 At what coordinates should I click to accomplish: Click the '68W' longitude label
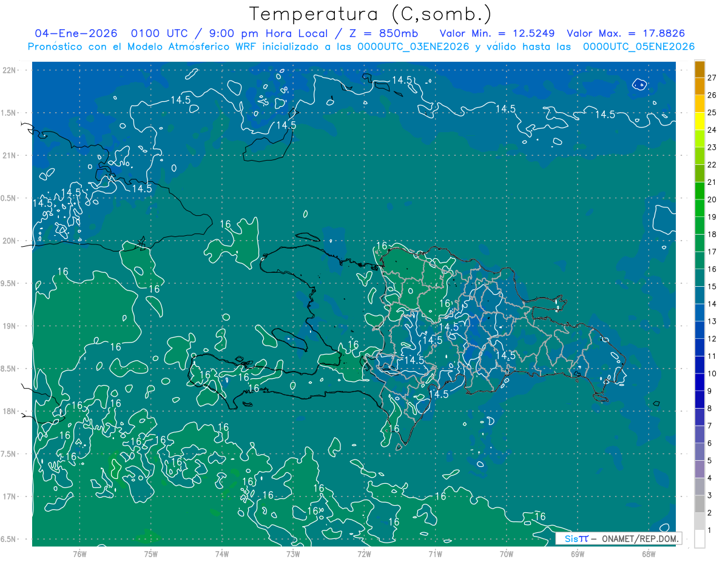[649, 554]
